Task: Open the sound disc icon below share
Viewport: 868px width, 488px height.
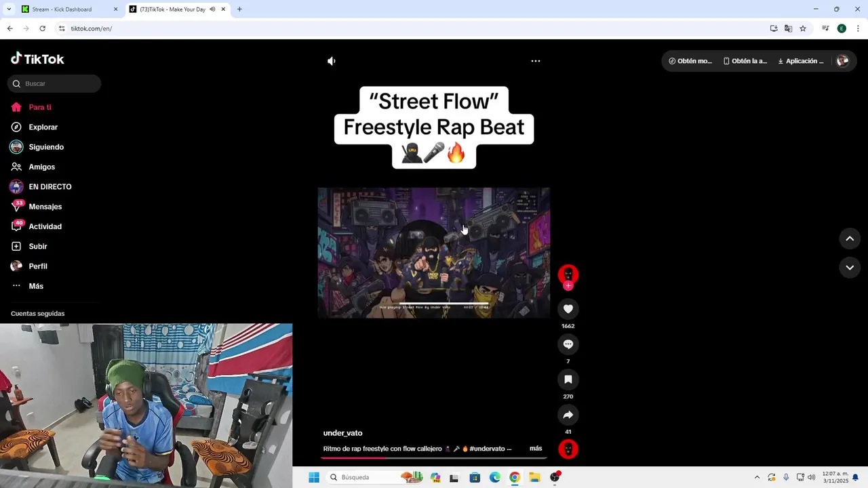Action: pos(568,449)
